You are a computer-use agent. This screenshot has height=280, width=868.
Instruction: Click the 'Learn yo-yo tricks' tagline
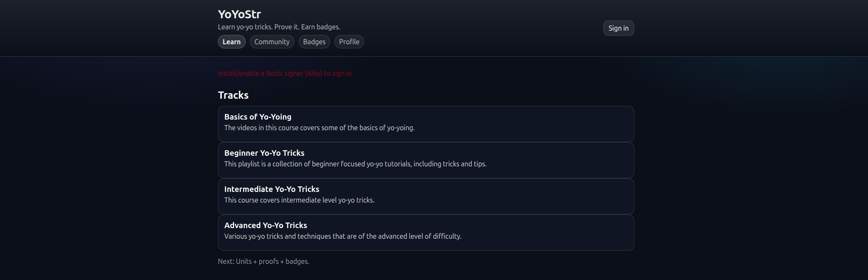[x=279, y=27]
